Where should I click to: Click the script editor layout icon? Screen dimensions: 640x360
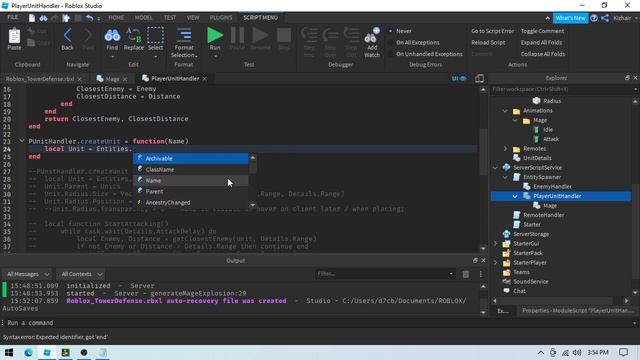[x=480, y=78]
